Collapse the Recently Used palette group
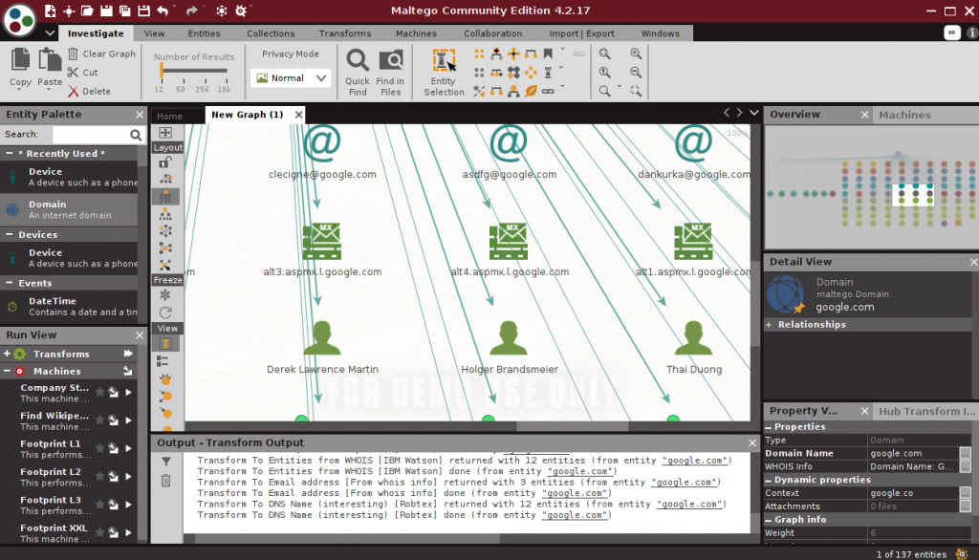This screenshot has width=979, height=560. [x=10, y=154]
